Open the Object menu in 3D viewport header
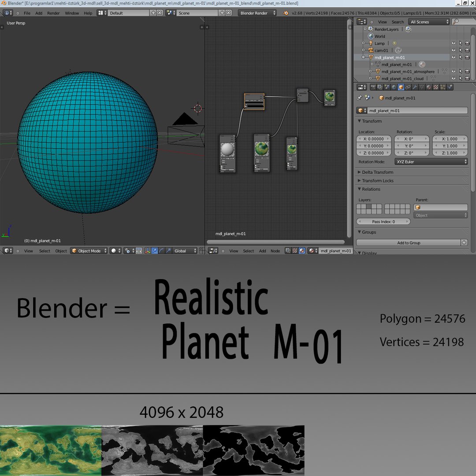 pyautogui.click(x=61, y=251)
